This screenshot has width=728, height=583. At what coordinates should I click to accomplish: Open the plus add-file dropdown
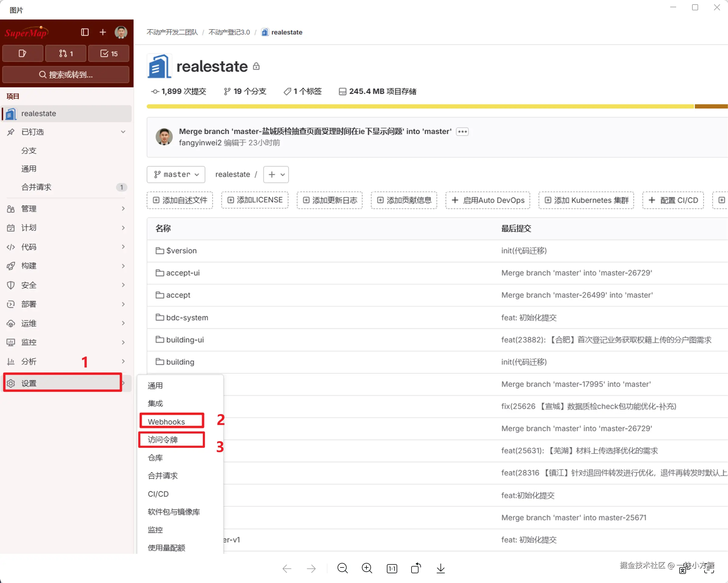coord(276,174)
